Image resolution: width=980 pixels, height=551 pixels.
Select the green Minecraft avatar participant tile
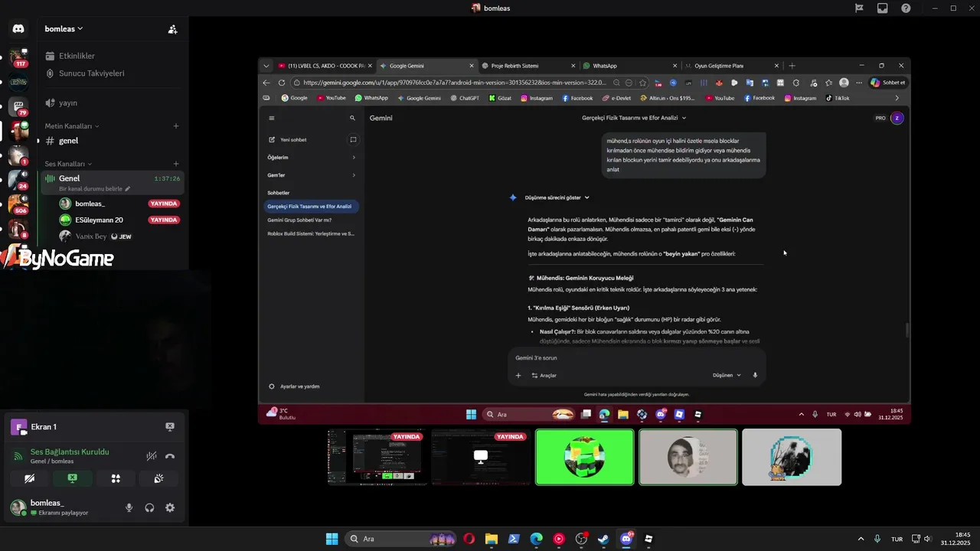[585, 457]
